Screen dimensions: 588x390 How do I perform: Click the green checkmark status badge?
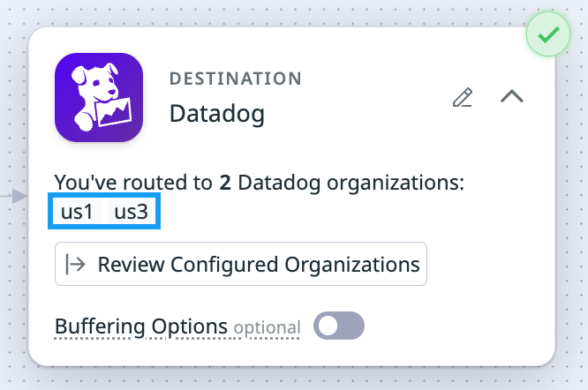click(548, 36)
